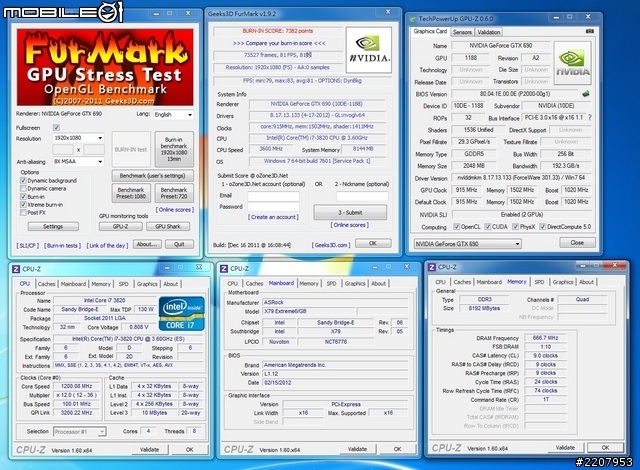Viewport: 640px width, 470px height.
Task: Toggle Dynamic background option
Action: point(23,180)
